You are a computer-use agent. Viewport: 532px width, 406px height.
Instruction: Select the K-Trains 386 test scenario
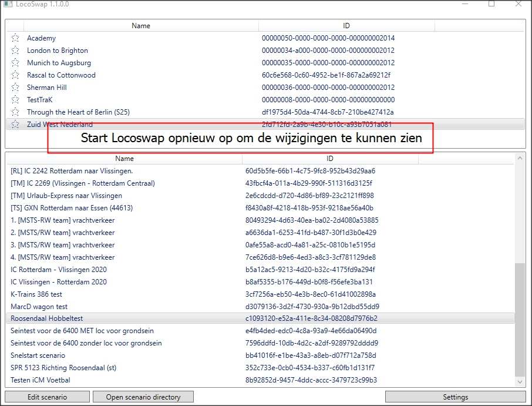[x=36, y=294]
